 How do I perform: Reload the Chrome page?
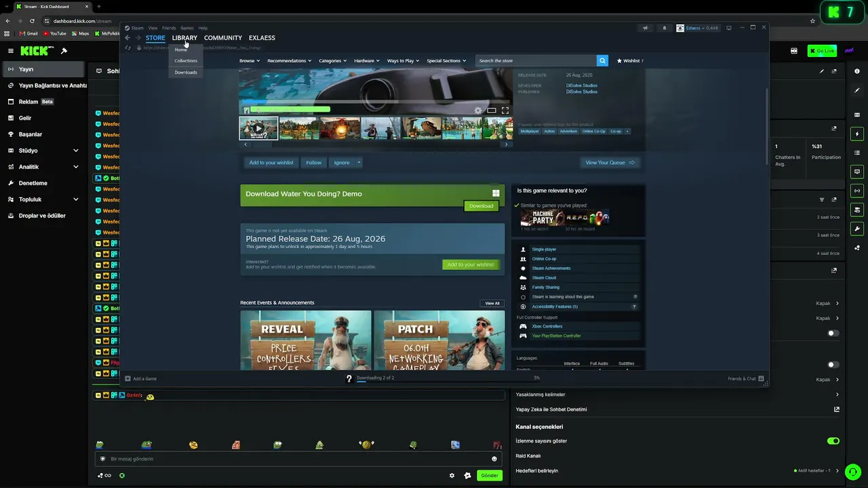[32, 21]
